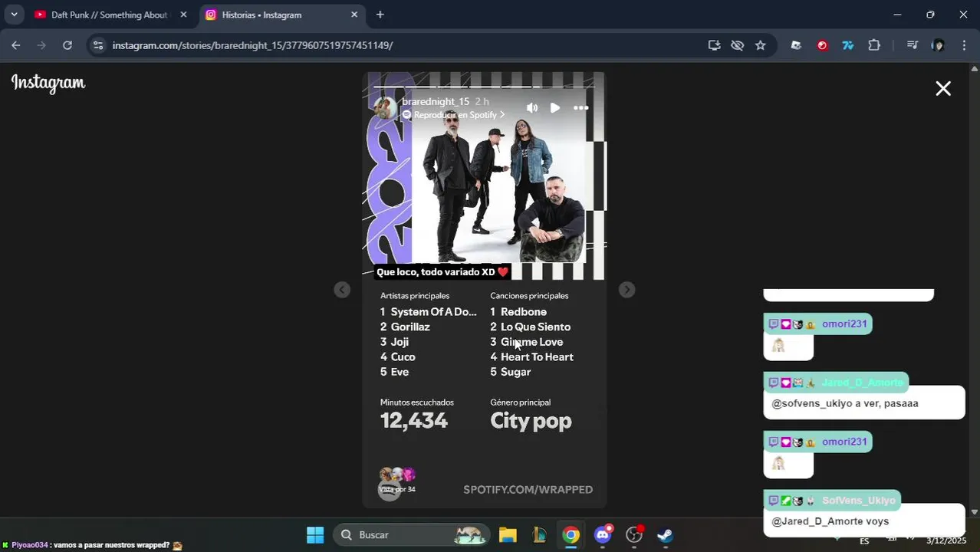Play the paused story
980x552 pixels.
pos(555,108)
